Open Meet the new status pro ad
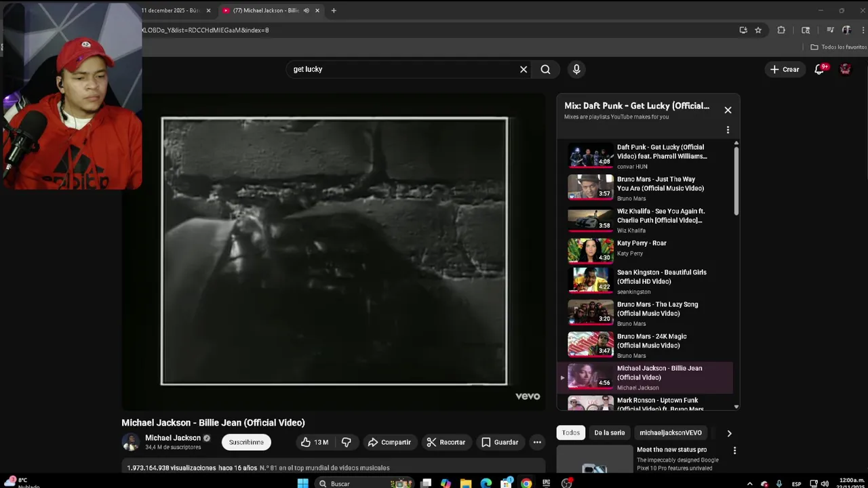Screen dimensions: 868x488 click(671, 449)
